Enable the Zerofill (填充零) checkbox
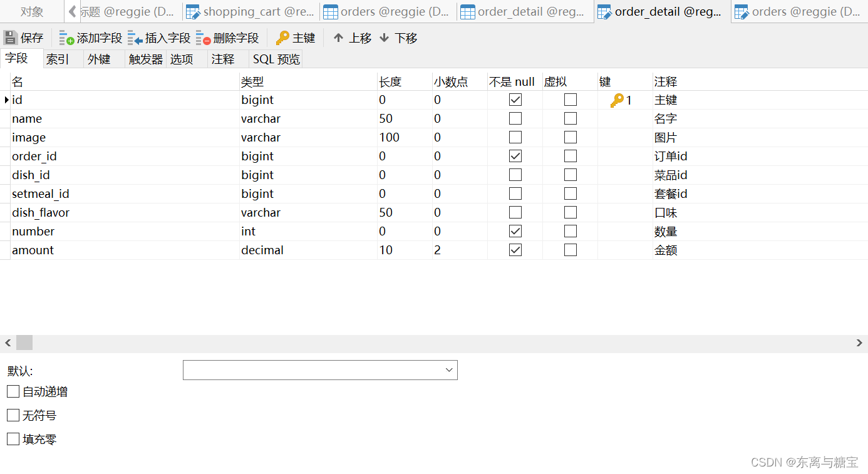Screen dimensions: 868x474 [x=13, y=439]
